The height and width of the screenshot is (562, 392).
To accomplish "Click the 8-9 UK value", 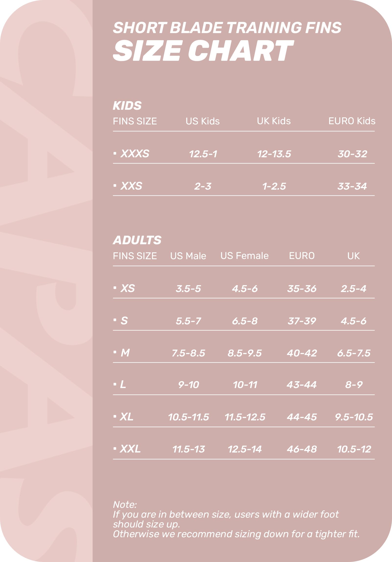I will pos(354,385).
